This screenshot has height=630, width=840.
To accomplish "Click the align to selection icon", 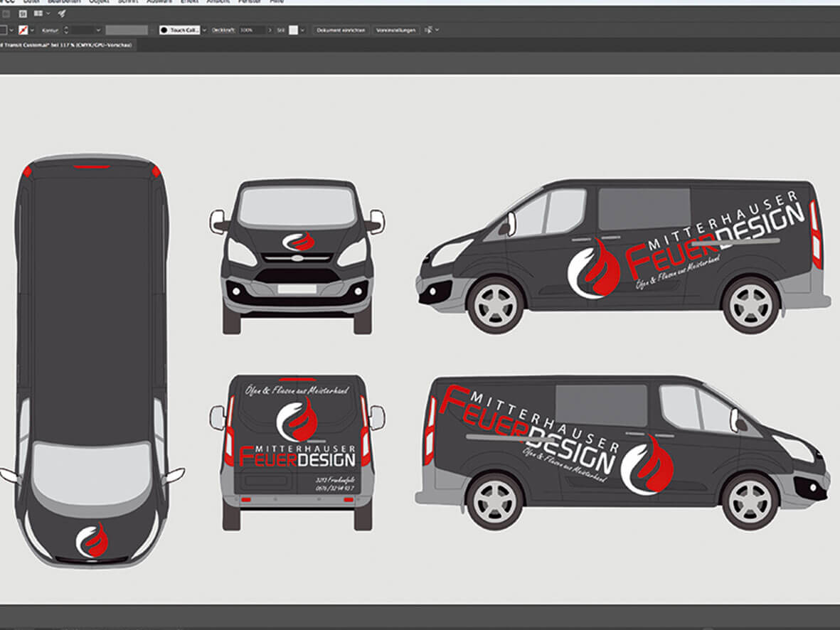I will (428, 31).
